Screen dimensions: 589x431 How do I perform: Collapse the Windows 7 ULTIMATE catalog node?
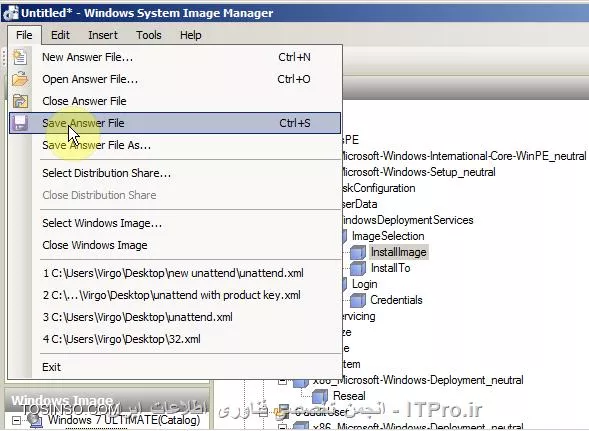pyautogui.click(x=16, y=420)
